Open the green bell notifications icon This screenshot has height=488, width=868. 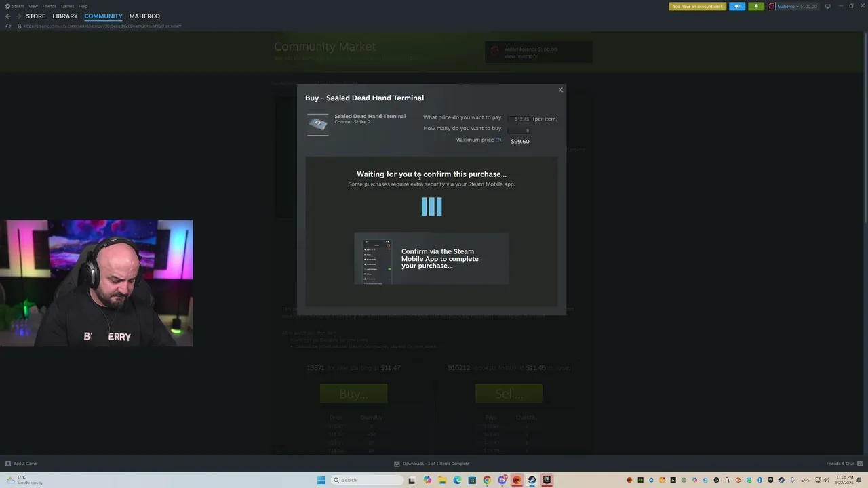click(x=756, y=6)
